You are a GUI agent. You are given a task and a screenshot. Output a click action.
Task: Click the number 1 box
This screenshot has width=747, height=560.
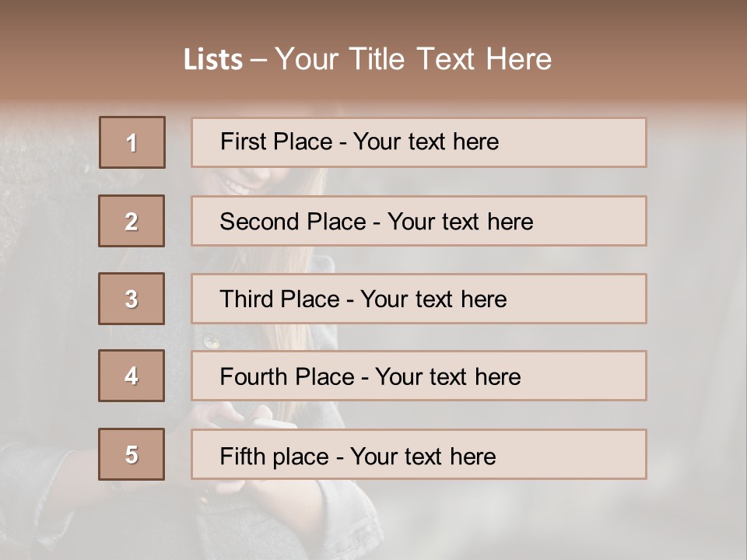(132, 142)
